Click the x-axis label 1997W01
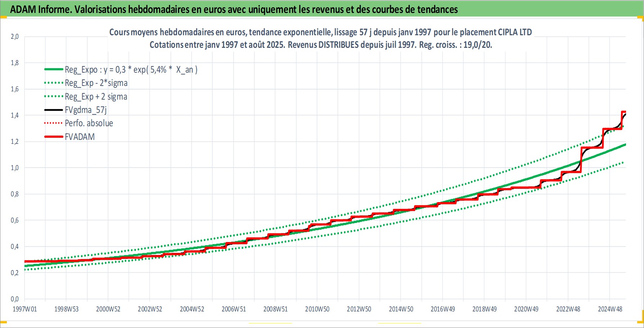644x328 pixels. (x=25, y=309)
